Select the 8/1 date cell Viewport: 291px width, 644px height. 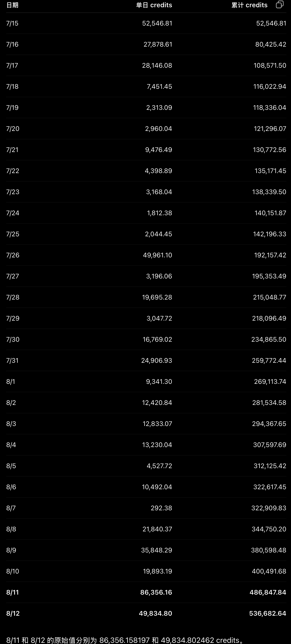11,381
